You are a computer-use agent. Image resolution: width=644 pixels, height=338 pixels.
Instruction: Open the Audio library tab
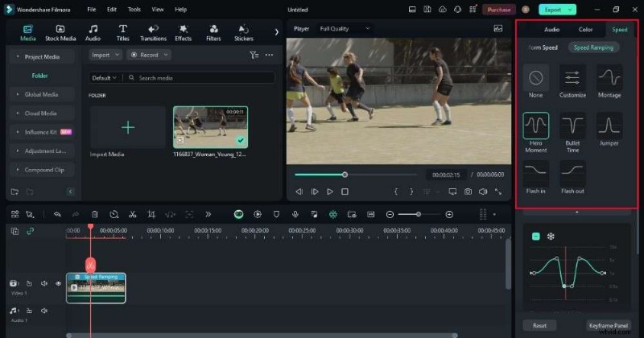tap(93, 33)
